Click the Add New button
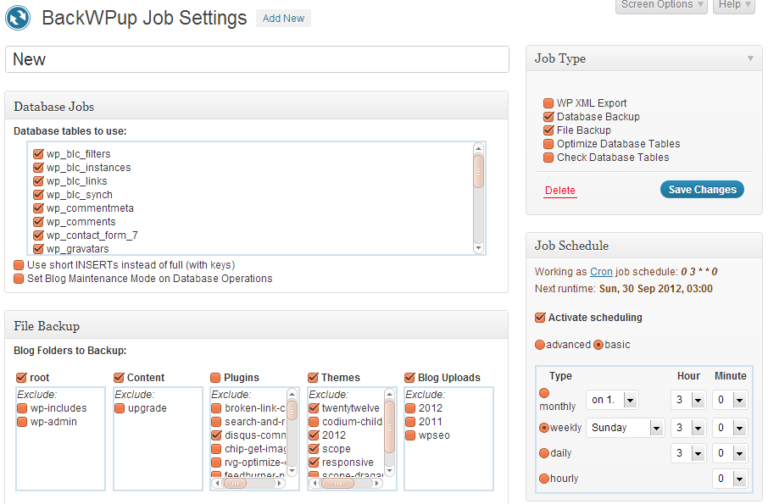Viewport: 768px width, 504px height. (283, 18)
